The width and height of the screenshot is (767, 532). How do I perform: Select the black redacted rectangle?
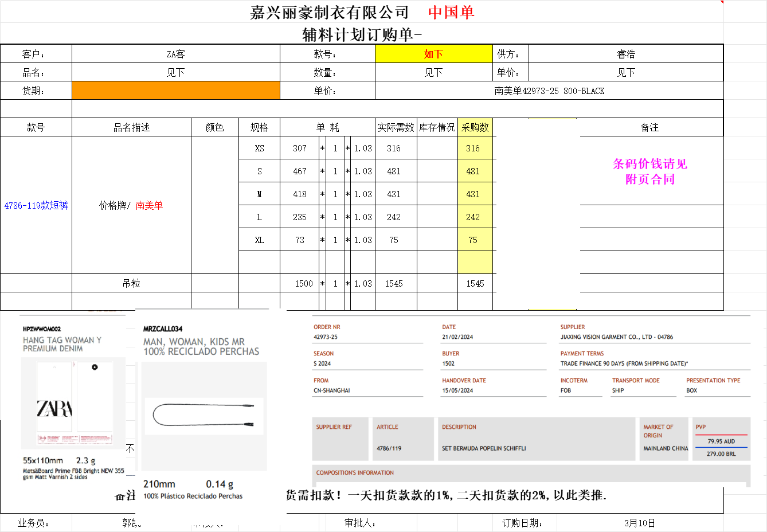pos(538,213)
